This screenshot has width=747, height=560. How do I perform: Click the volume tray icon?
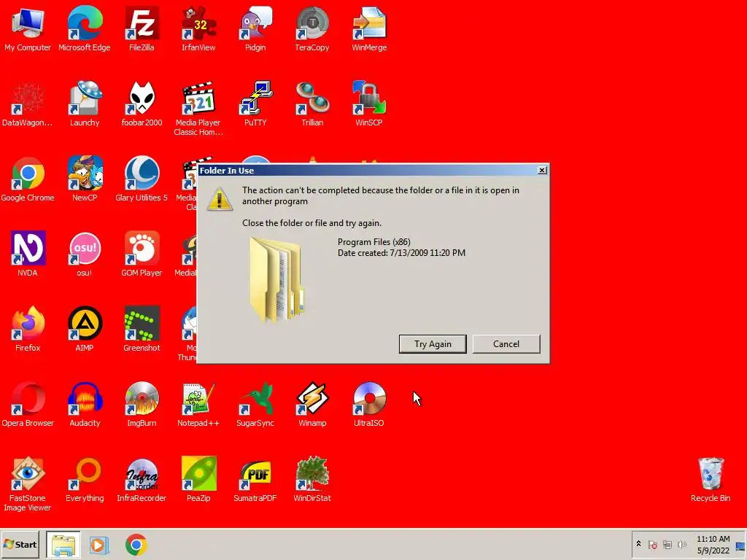point(682,545)
